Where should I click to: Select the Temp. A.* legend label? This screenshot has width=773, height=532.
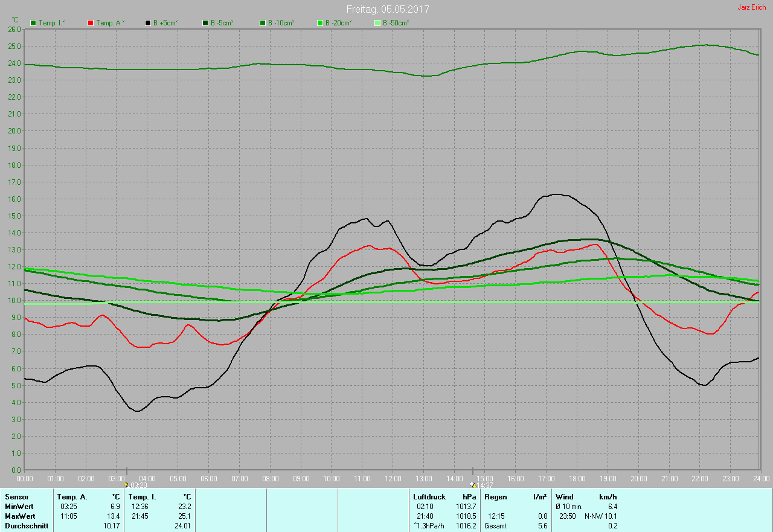[x=111, y=23]
